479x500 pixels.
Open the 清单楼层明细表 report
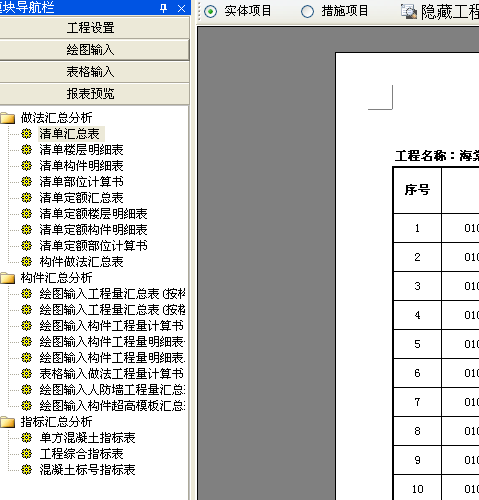(81, 150)
